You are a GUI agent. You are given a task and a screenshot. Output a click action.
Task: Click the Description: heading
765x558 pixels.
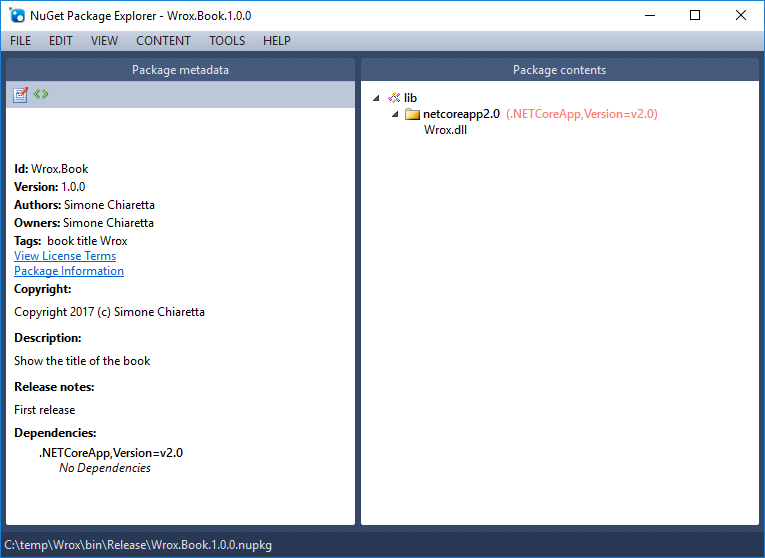click(48, 338)
